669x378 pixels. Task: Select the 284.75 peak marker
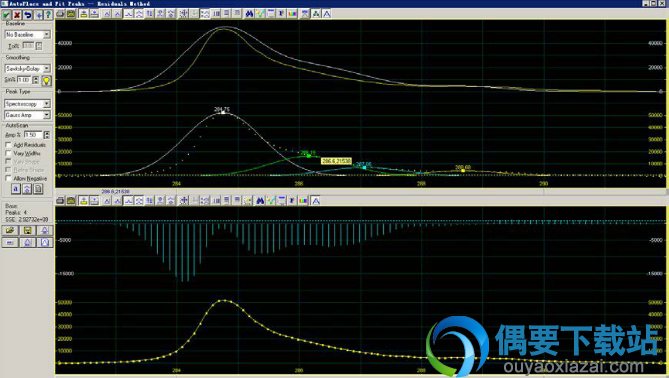[222, 113]
